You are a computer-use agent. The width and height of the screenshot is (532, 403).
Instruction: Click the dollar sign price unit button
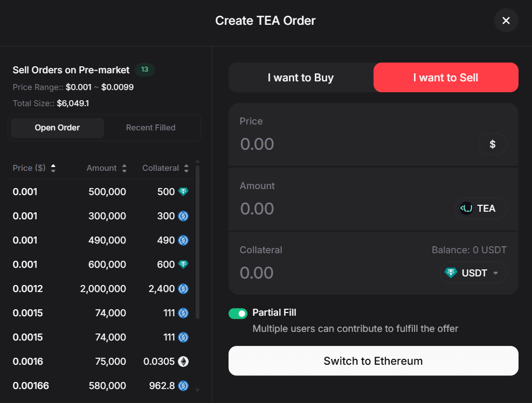pyautogui.click(x=492, y=144)
